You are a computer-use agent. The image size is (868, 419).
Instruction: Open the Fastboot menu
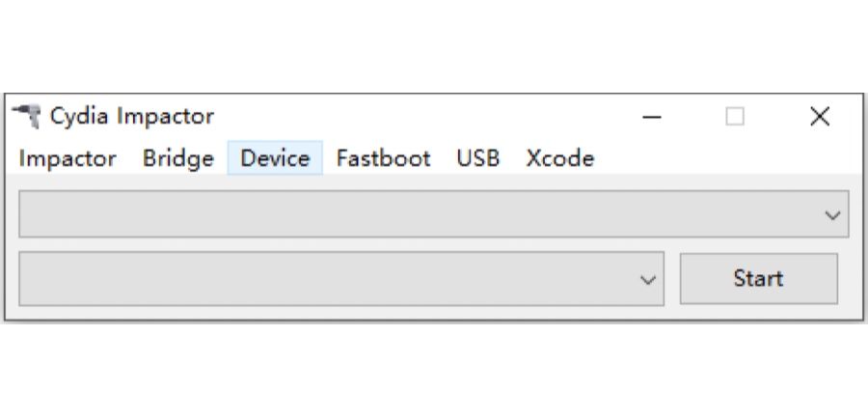click(x=383, y=158)
